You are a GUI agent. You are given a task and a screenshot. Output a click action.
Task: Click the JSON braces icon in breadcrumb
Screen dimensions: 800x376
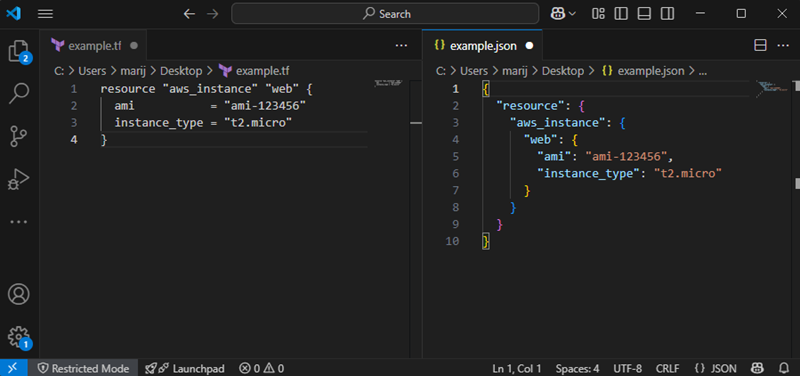pos(607,70)
